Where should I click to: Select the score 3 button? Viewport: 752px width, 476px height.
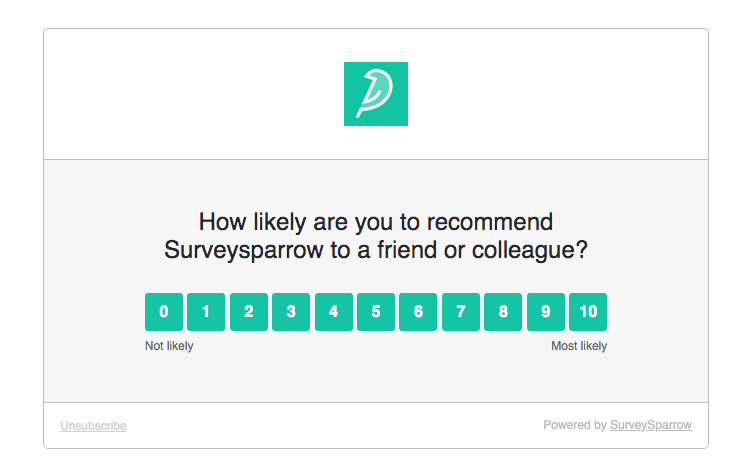coord(291,312)
